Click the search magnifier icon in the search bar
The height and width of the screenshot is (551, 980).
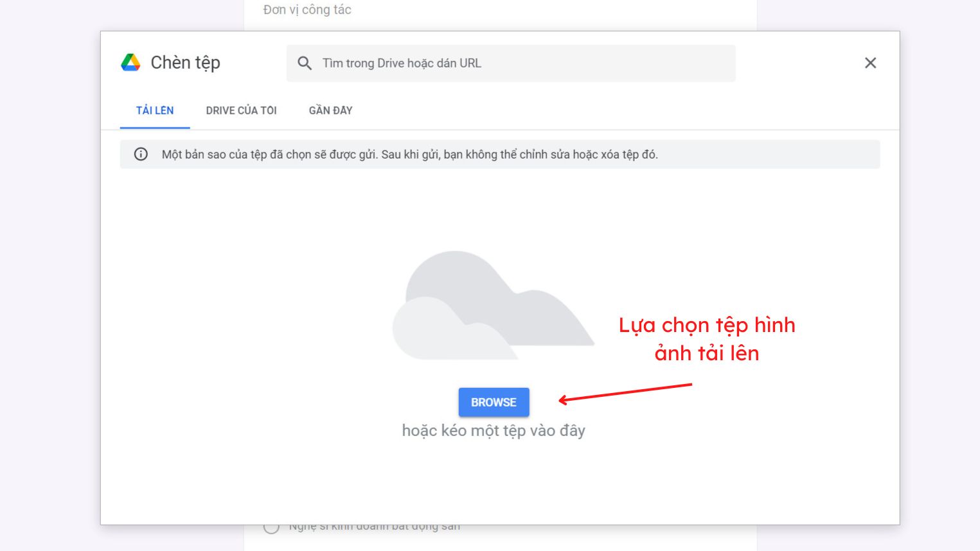pos(305,63)
